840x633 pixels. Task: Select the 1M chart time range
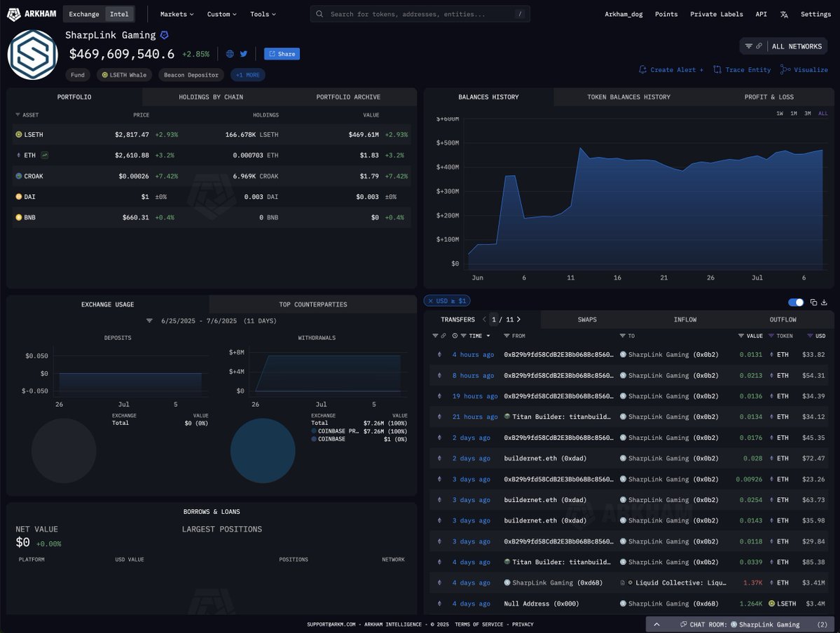(x=794, y=113)
